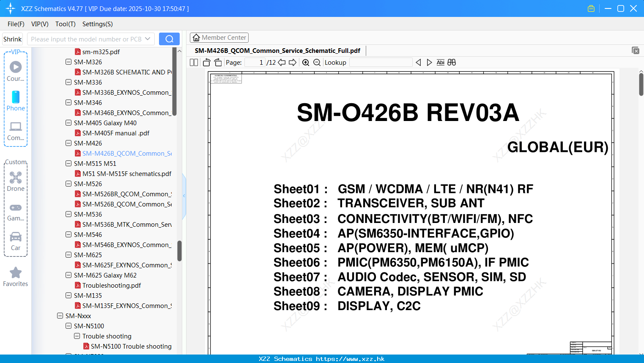Select the Car category icon

[x=16, y=236]
